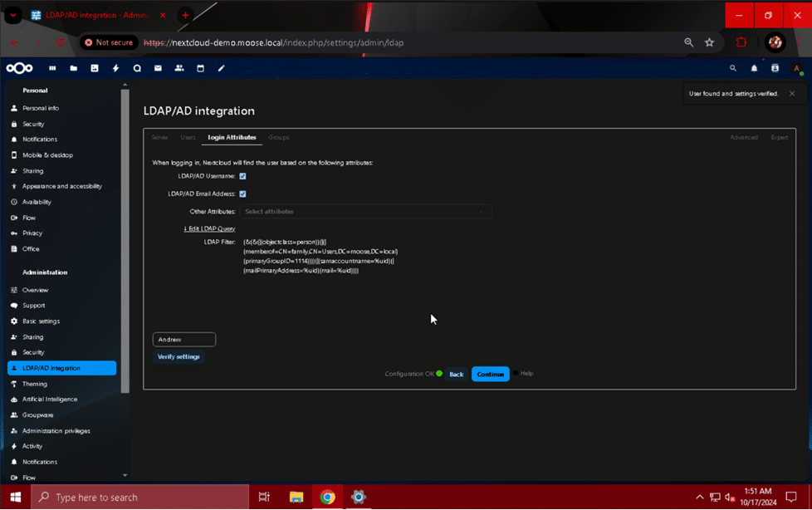Dismiss the 'User found and settings verified' toast
Screen dimensions: 812x510
coord(792,94)
